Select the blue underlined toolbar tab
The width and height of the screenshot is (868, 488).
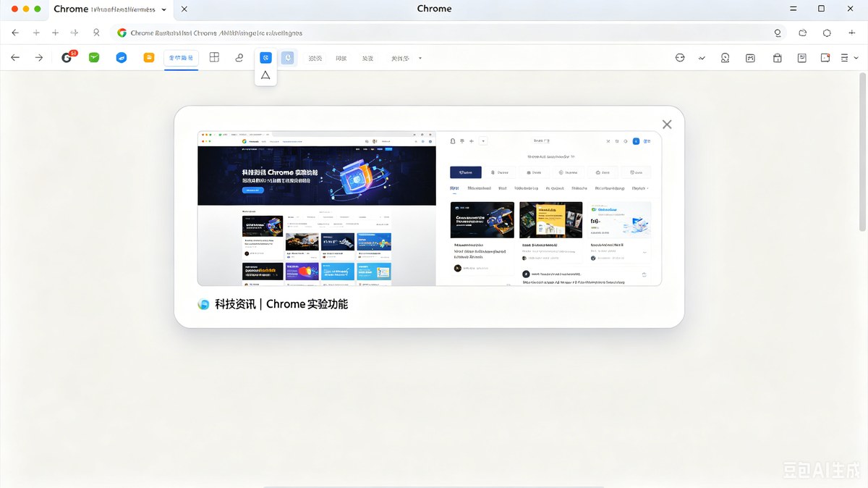coord(181,58)
